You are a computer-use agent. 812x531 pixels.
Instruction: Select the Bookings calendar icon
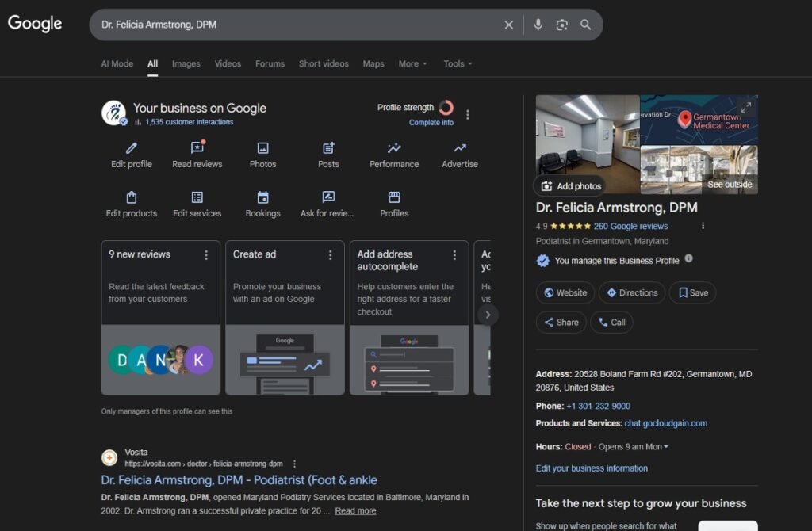pos(262,197)
